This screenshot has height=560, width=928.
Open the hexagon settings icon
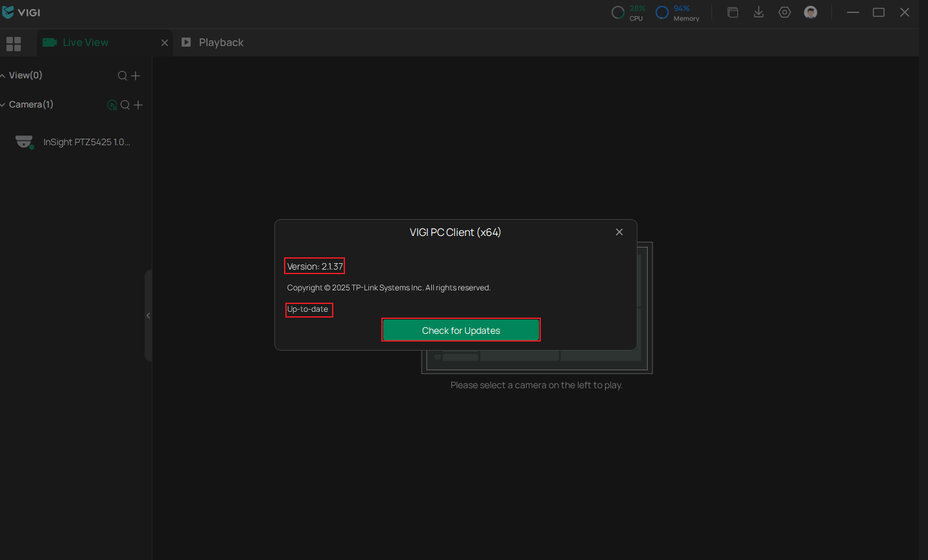pyautogui.click(x=785, y=12)
